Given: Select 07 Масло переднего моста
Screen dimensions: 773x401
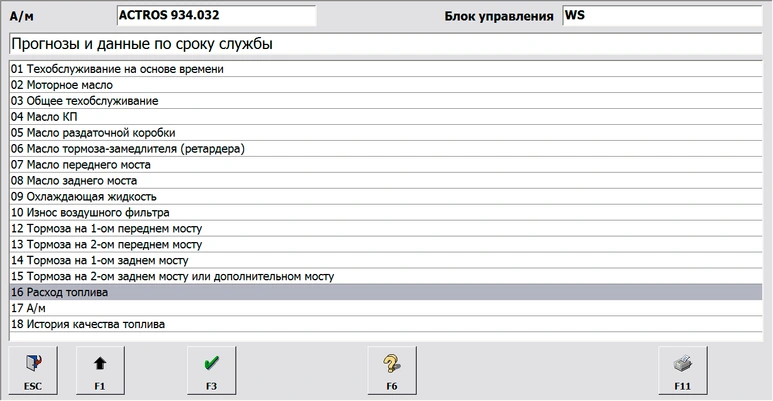Looking at the screenshot, I should [x=81, y=165].
